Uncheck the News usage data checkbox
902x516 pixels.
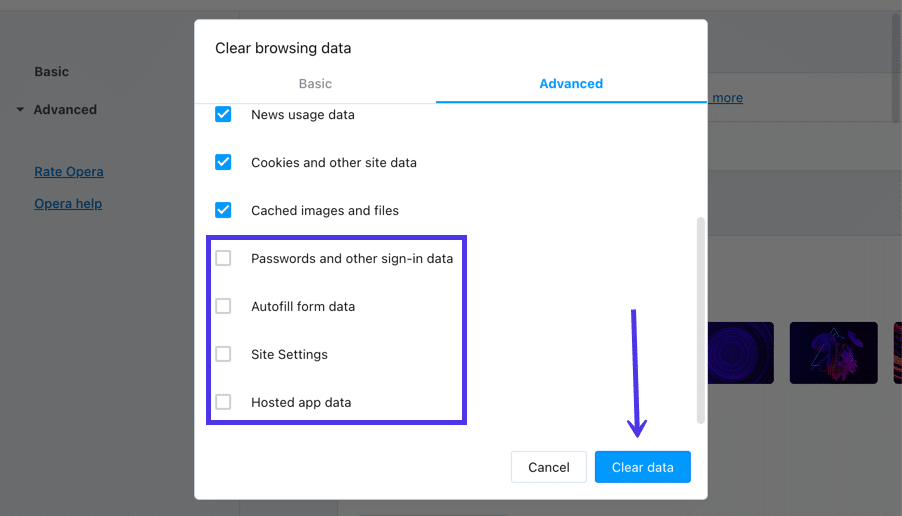223,115
